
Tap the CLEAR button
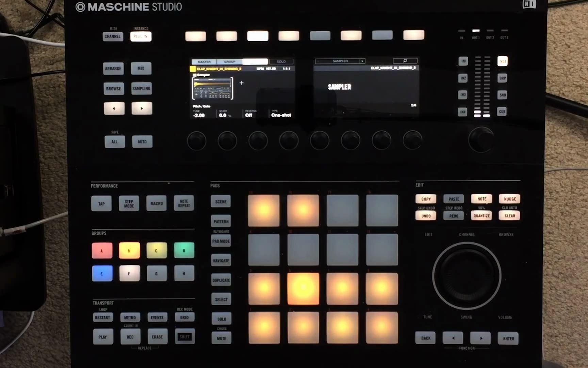click(509, 216)
